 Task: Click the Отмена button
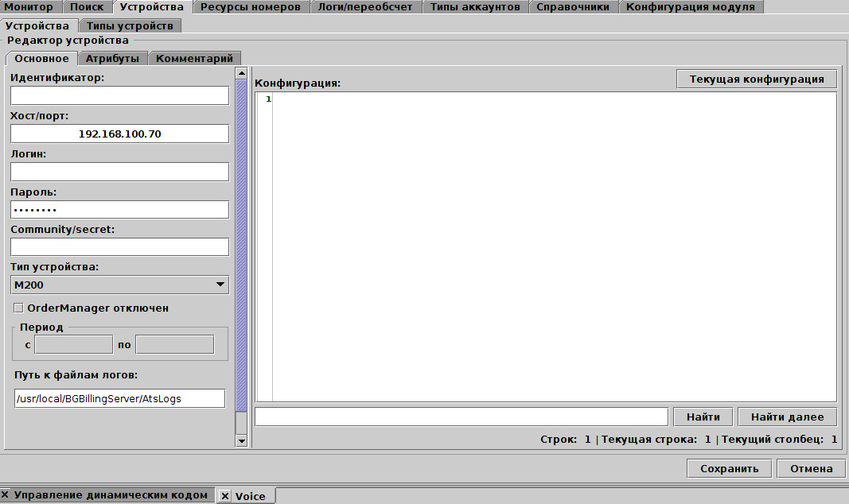point(811,468)
